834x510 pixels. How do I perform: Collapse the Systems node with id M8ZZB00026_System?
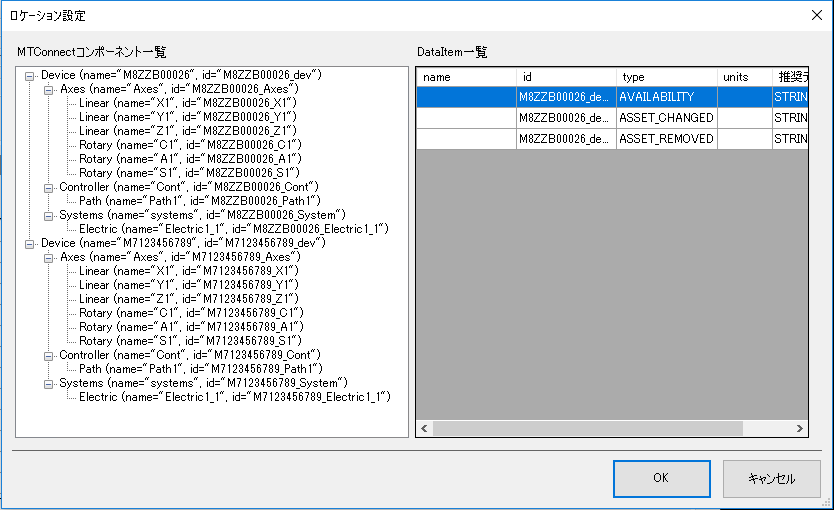[48, 216]
